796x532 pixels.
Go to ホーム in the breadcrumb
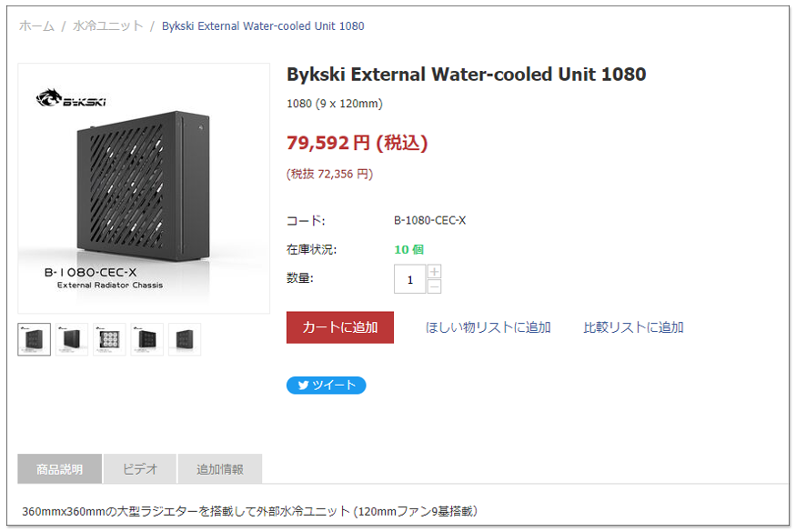tap(36, 26)
